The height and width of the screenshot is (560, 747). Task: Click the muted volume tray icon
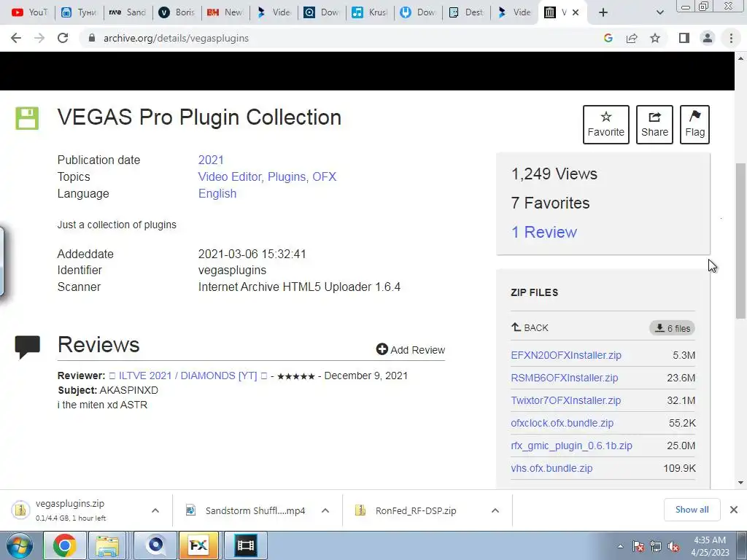[673, 547]
